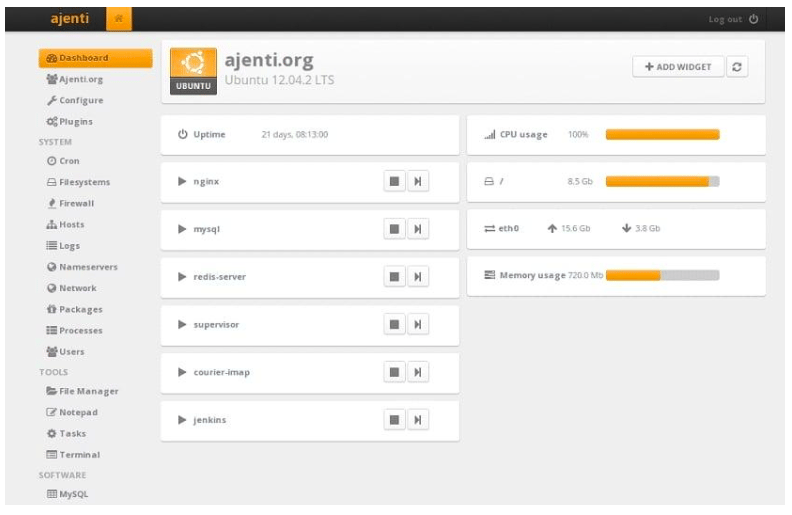Click the ADD WIDGET button
Image resolution: width=792 pixels, height=515 pixels.
[678, 67]
